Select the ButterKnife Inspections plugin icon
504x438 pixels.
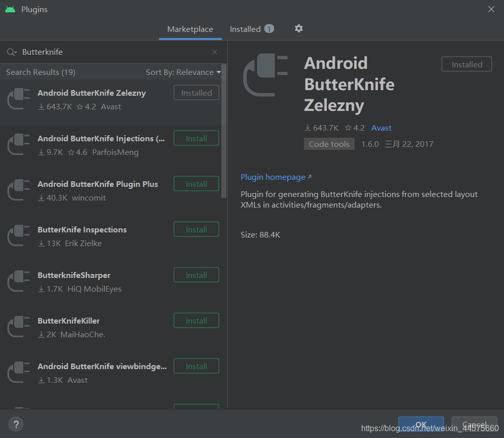pos(18,236)
